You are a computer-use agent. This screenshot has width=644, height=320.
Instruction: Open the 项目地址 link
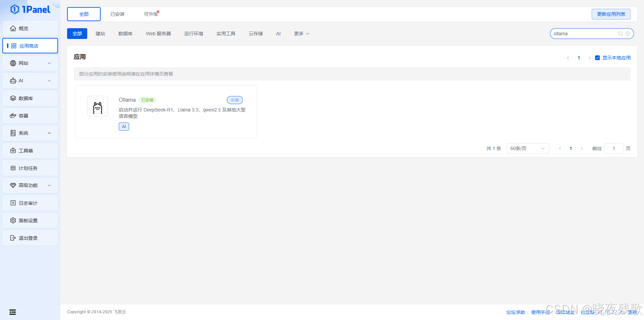[565, 312]
